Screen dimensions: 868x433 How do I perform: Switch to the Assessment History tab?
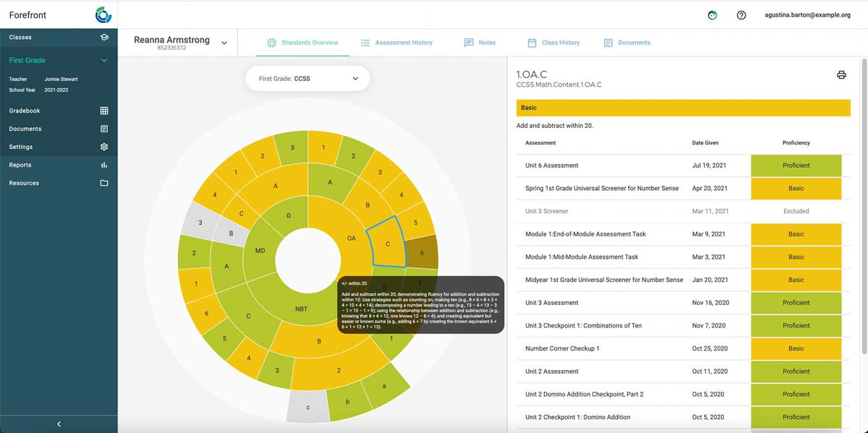point(396,43)
